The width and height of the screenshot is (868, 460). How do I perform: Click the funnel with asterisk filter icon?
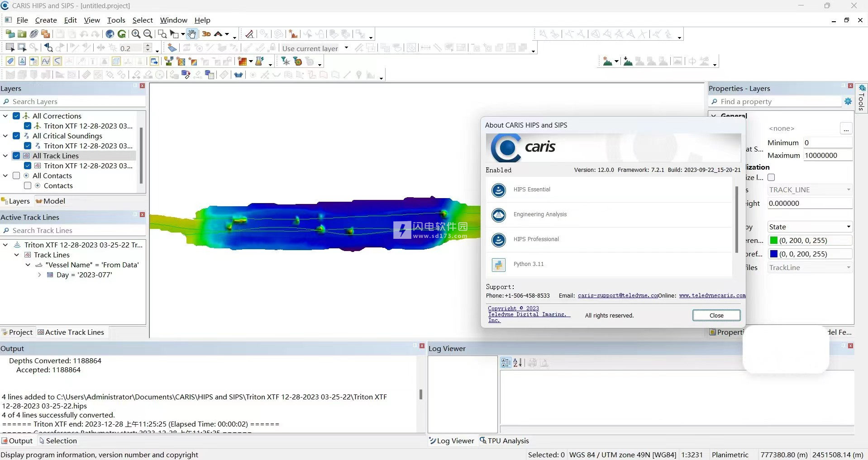tap(286, 62)
